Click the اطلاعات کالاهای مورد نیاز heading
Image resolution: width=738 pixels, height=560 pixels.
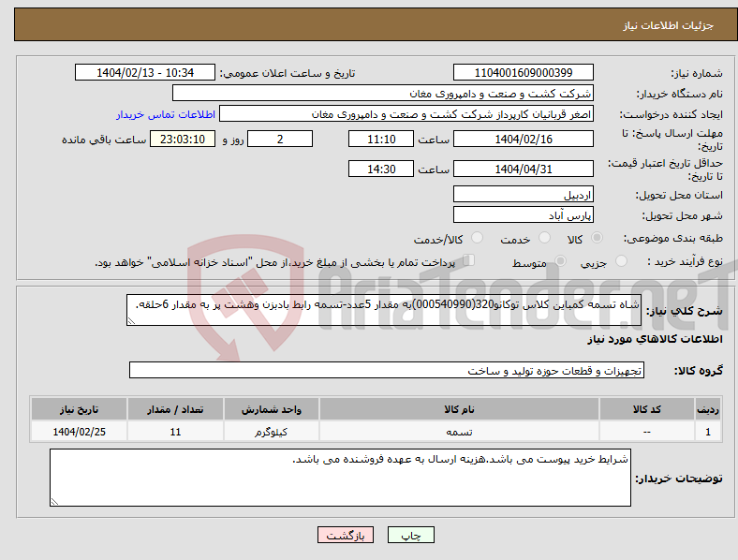(656, 339)
